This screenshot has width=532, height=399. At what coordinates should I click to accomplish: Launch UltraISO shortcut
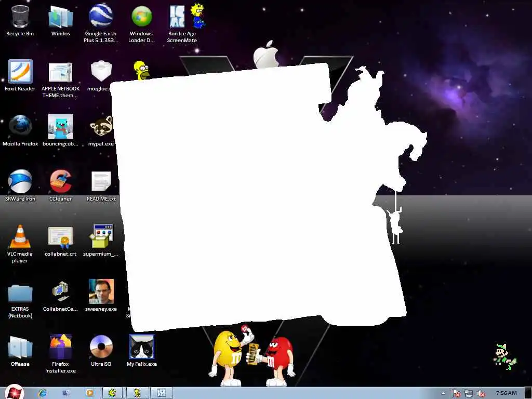coord(101,351)
